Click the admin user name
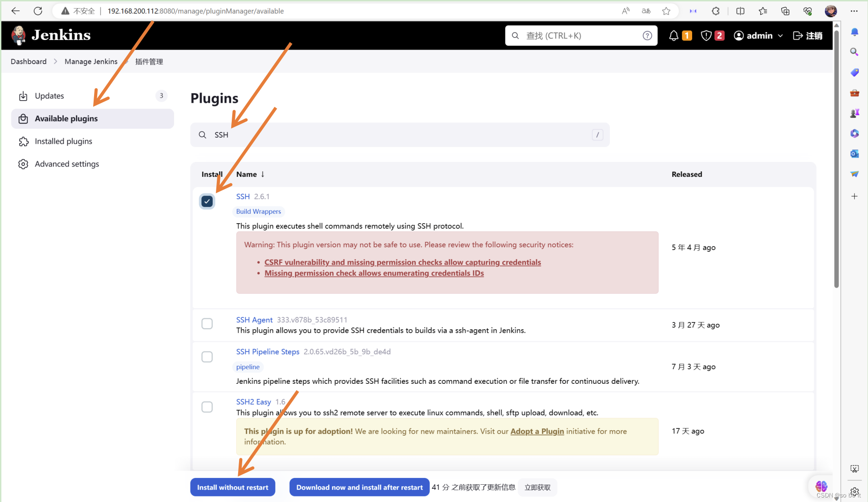This screenshot has width=868, height=502. 759,35
